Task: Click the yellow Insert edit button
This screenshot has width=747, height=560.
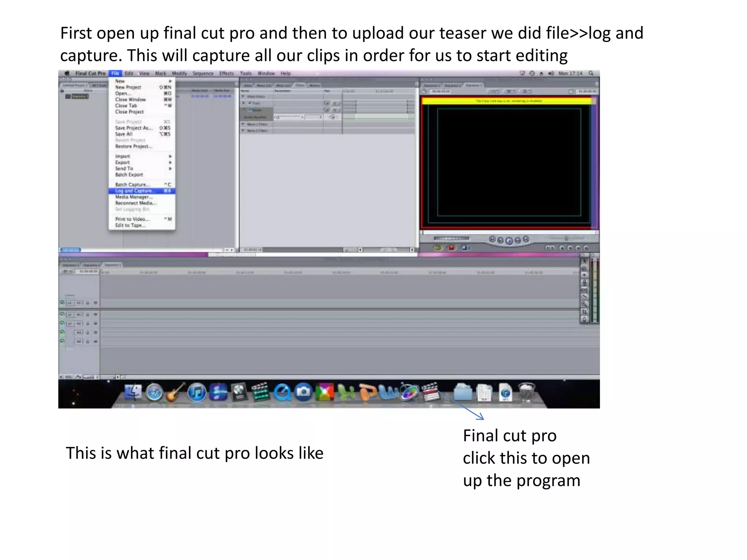Action: coord(438,248)
